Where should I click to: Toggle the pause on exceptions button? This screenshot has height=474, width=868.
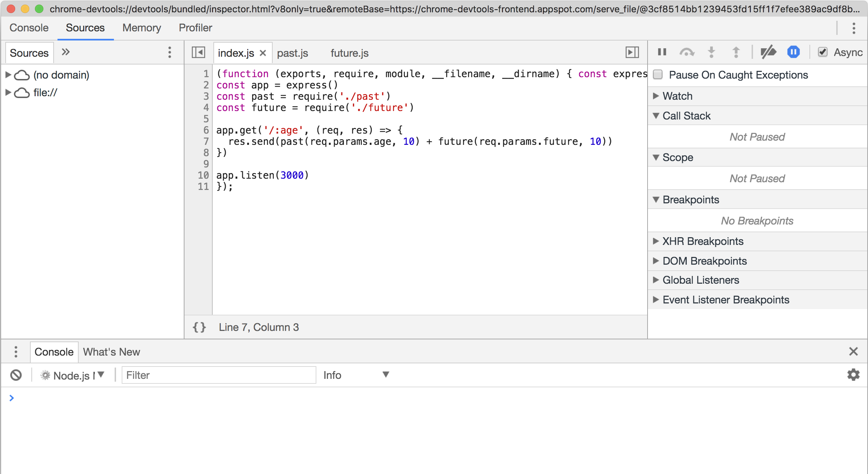coord(794,52)
